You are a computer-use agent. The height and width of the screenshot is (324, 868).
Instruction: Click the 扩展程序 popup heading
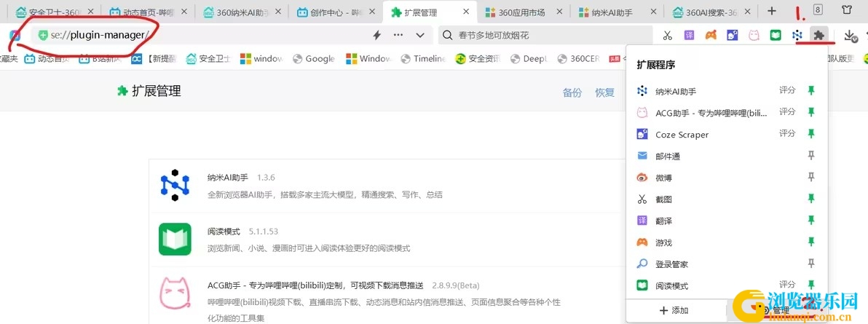tap(656, 65)
